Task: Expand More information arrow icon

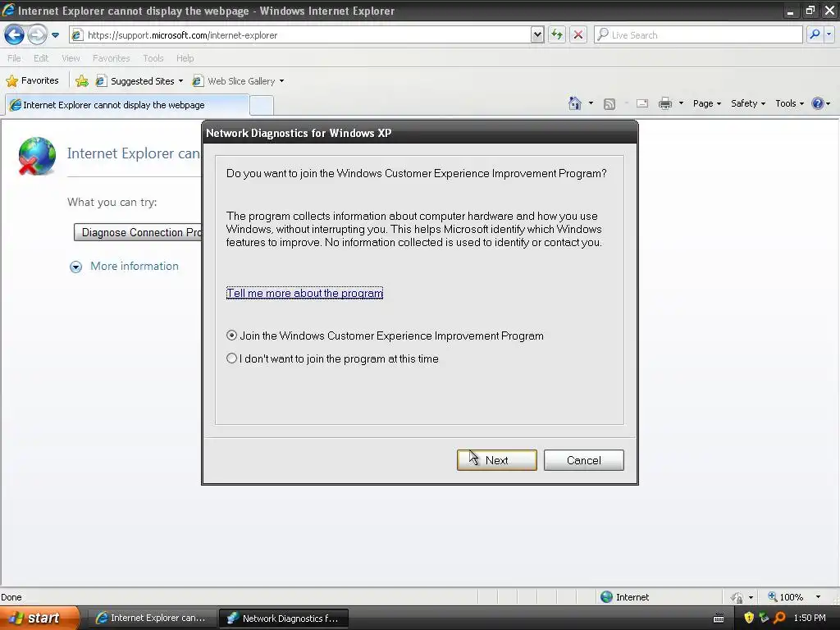Action: [75, 267]
